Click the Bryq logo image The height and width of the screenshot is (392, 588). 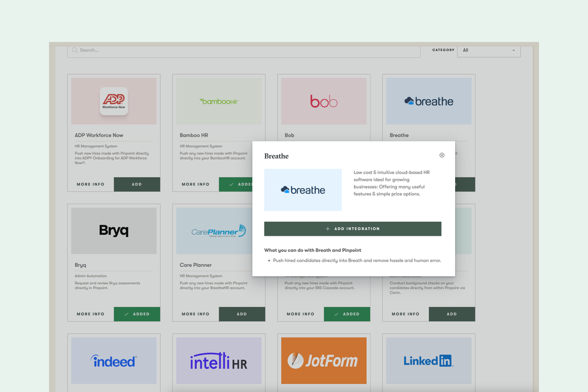point(114,231)
